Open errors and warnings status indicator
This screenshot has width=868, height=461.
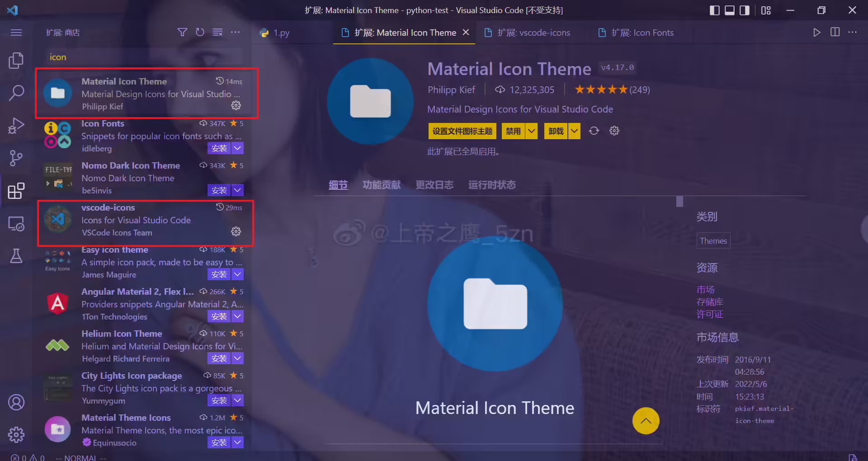28,457
